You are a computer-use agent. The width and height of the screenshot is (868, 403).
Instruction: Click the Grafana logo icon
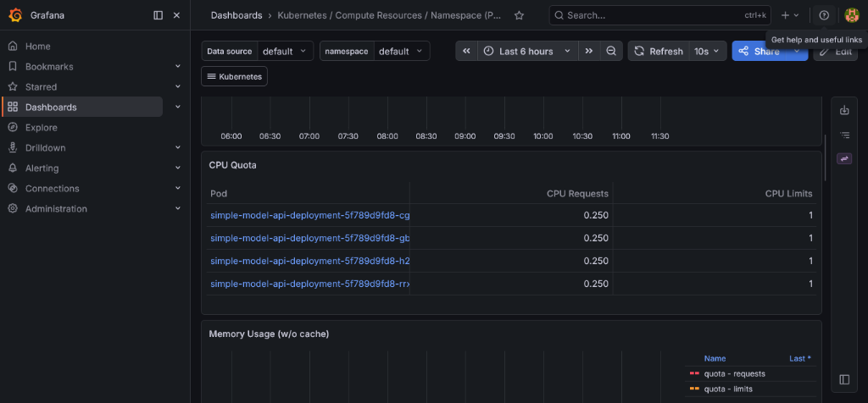[15, 15]
